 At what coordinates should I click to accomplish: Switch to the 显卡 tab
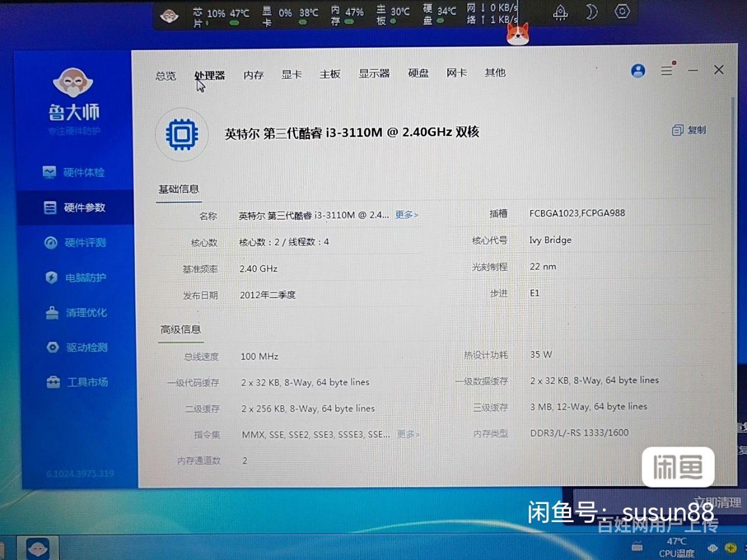click(x=291, y=74)
